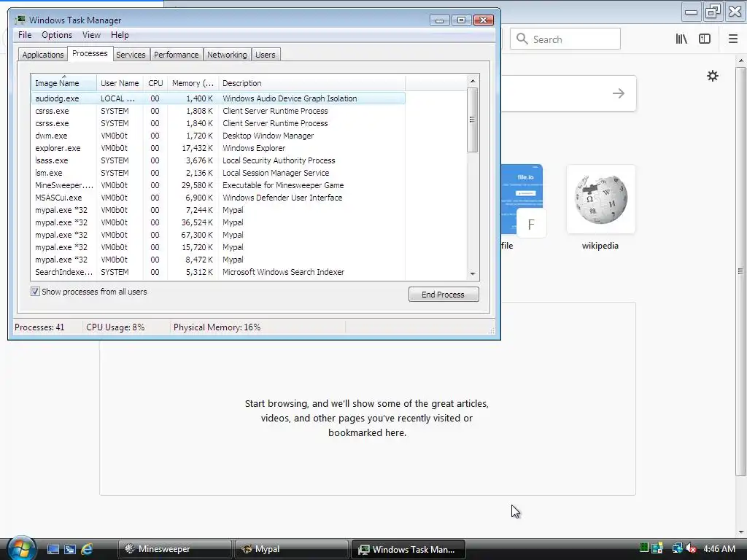
Task: Select mypal.exe row using 67,300 K
Action: point(218,235)
